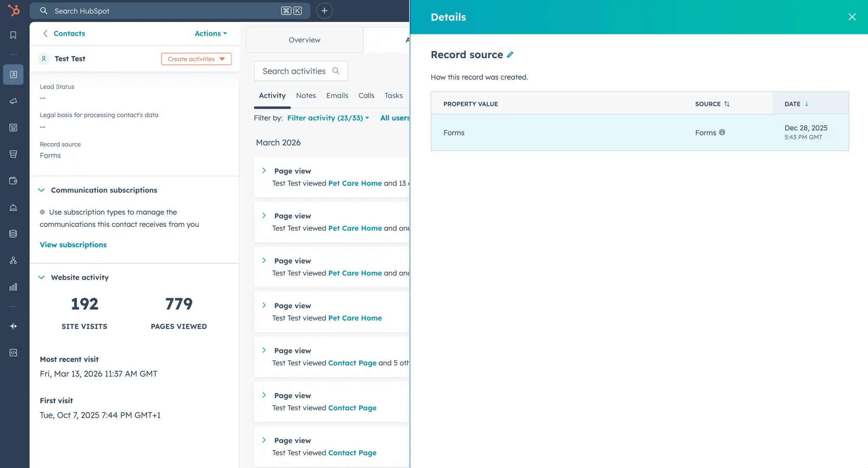Click the Test Test contact avatar icon
The image size is (868, 468).
pyautogui.click(x=44, y=58)
